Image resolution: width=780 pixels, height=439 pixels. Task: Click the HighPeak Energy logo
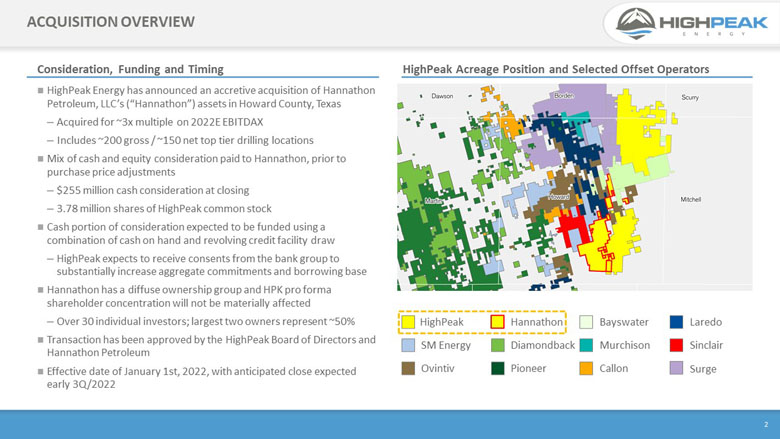[x=691, y=23]
